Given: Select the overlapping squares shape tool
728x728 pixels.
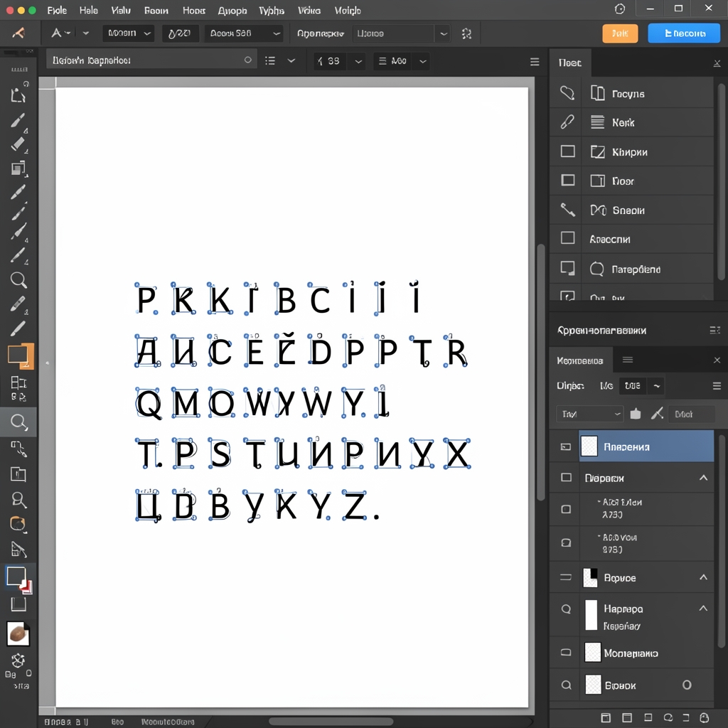Looking at the screenshot, I should (x=18, y=168).
